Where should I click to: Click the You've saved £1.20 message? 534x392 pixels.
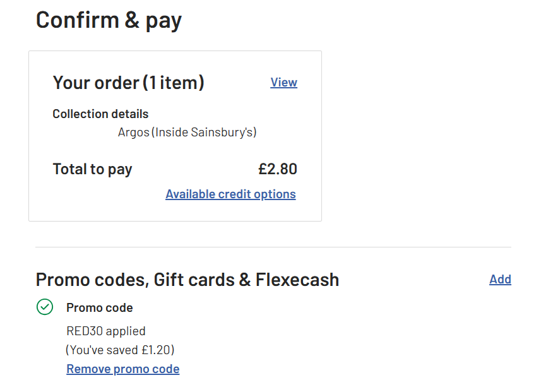click(120, 350)
